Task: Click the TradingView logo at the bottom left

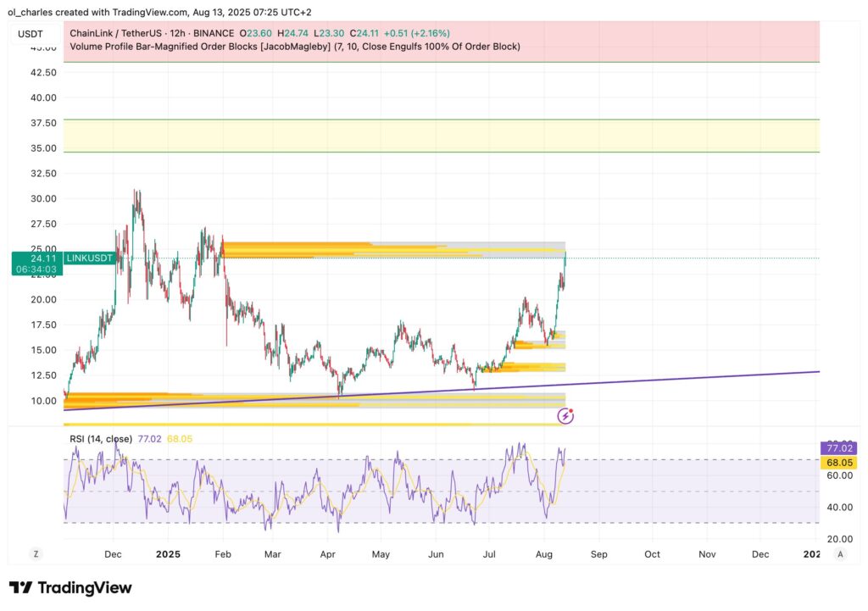Action: click(x=71, y=587)
